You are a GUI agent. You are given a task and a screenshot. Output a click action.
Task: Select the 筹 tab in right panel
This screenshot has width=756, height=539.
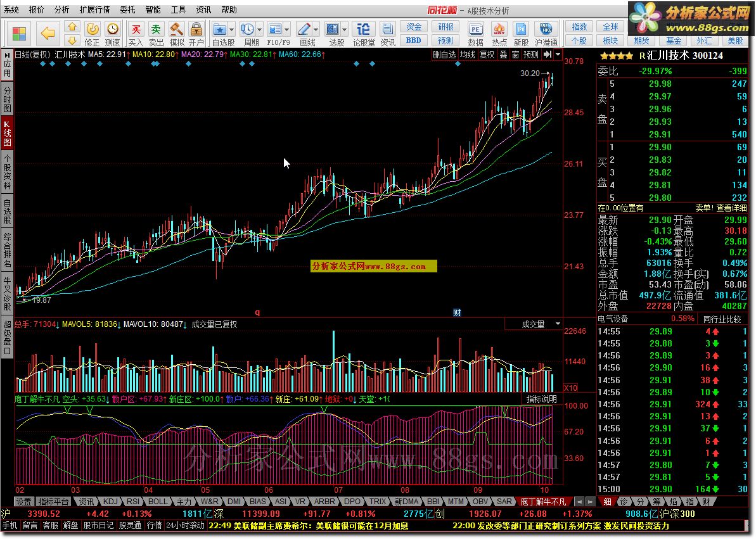coord(657,502)
